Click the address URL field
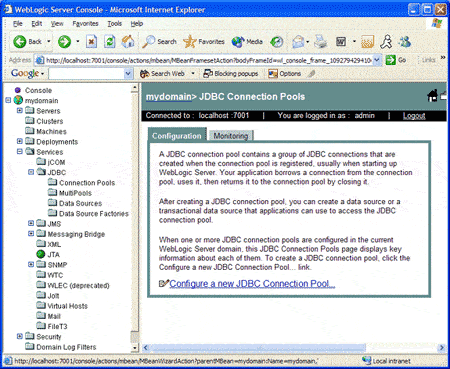450x369 pixels. click(x=209, y=60)
